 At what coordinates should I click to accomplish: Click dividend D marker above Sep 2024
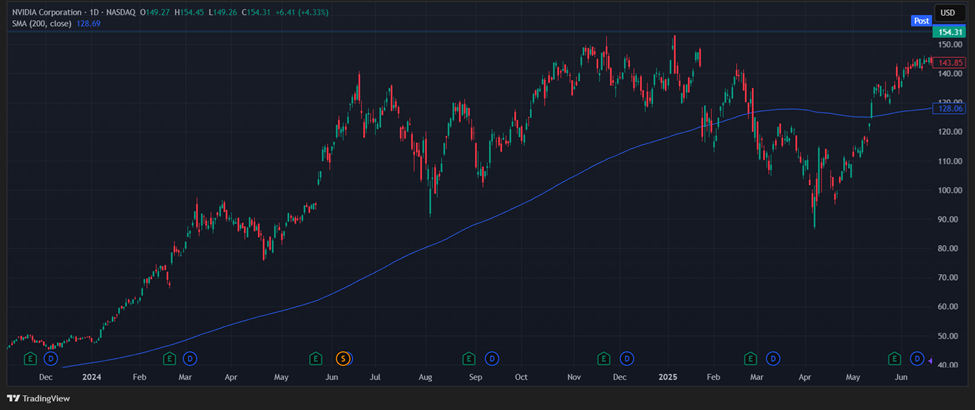pyautogui.click(x=491, y=358)
